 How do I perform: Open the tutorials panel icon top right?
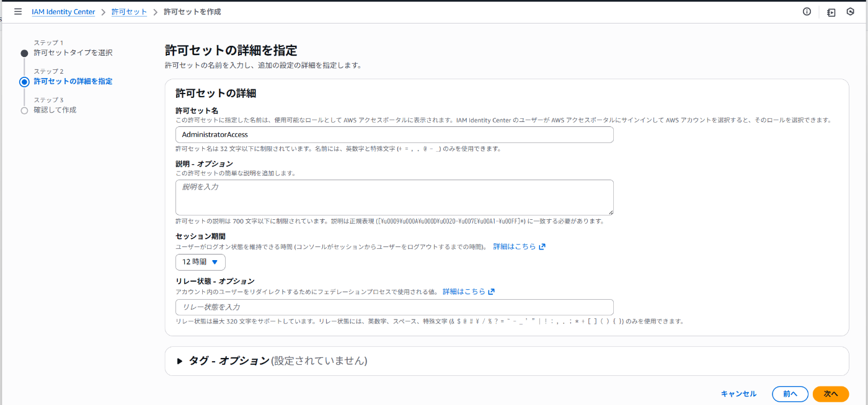(x=830, y=11)
